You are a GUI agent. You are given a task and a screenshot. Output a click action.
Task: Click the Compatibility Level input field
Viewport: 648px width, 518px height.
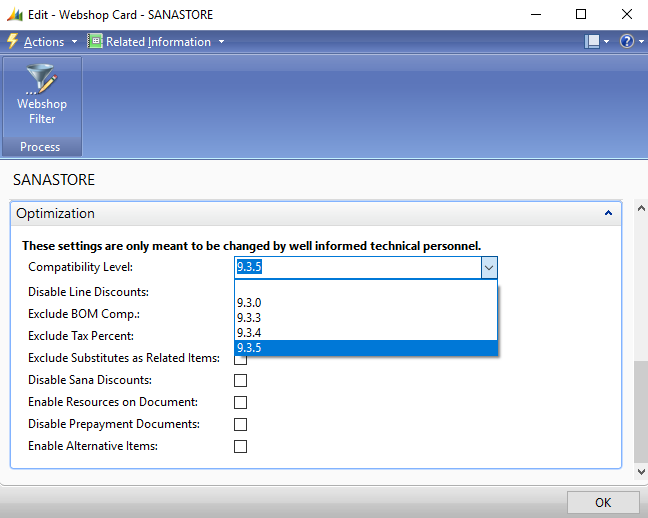pos(358,267)
